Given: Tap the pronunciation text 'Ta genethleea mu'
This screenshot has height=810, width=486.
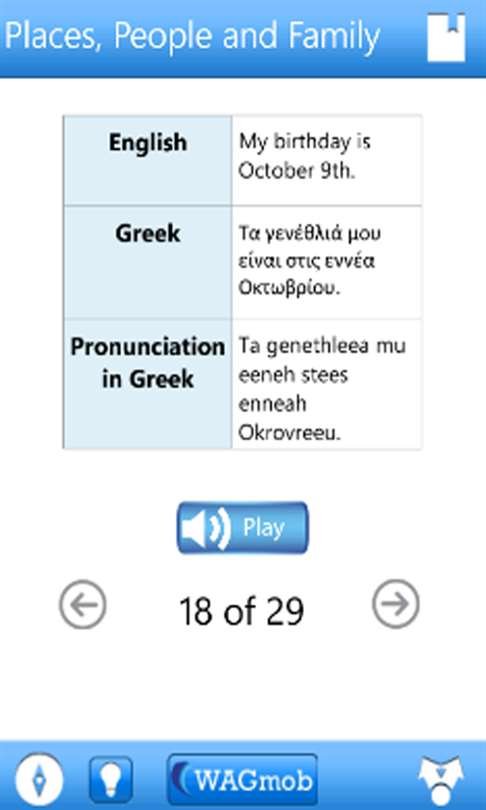Looking at the screenshot, I should coord(322,346).
